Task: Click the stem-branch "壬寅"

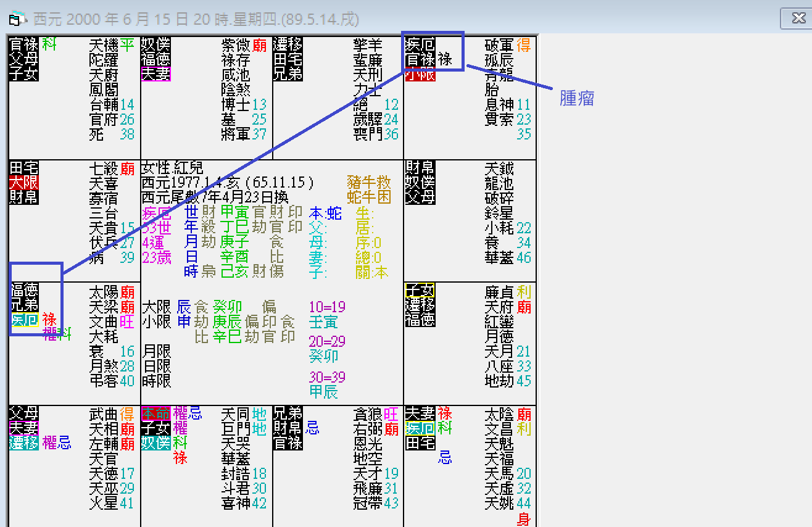Action: pyautogui.click(x=324, y=322)
